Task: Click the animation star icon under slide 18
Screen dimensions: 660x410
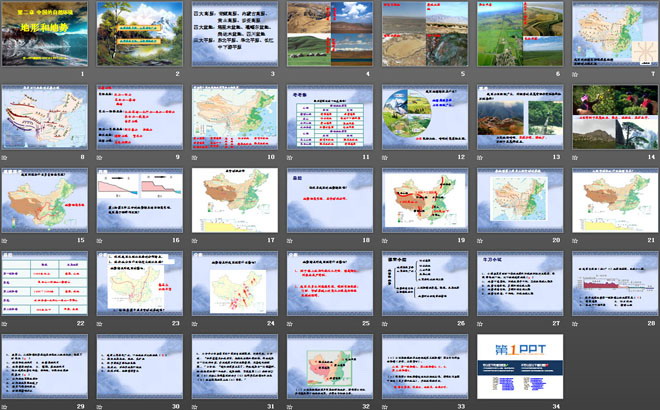Action: click(x=290, y=241)
